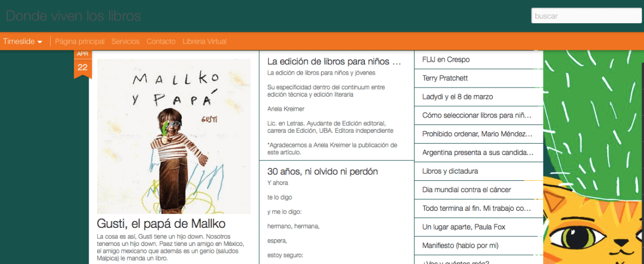
Task: Open Manifiesto (hablo por mi) post
Action: point(478,246)
